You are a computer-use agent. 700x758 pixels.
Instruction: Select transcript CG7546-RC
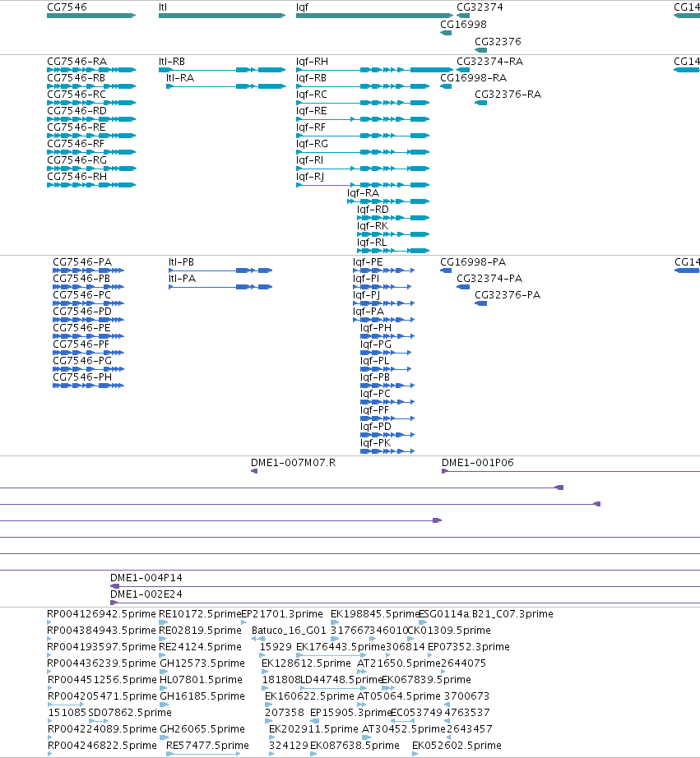point(76,95)
